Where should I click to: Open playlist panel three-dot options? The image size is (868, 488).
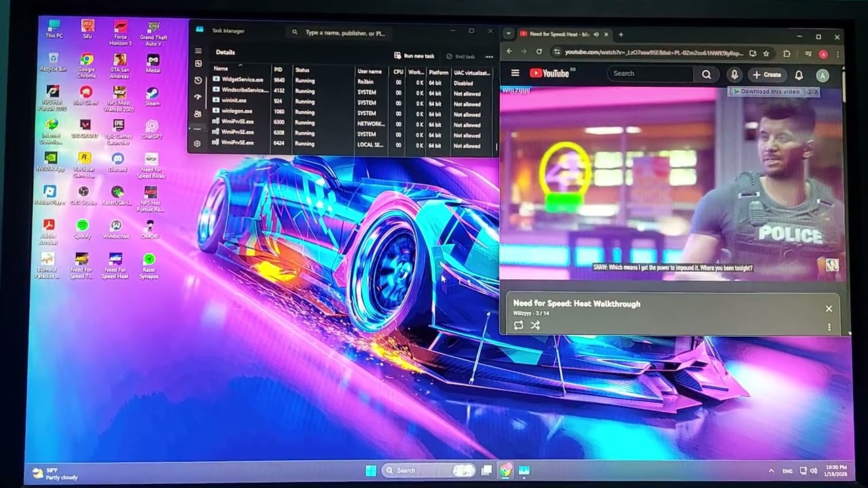829,327
